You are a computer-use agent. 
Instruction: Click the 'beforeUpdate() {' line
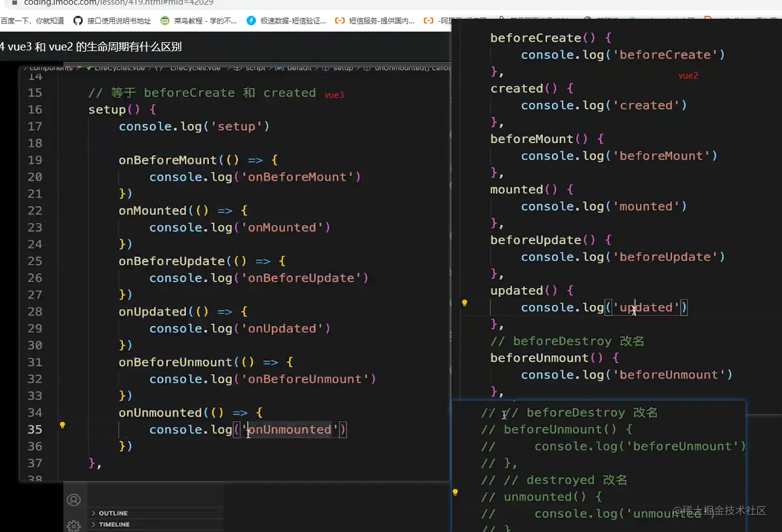pos(551,240)
